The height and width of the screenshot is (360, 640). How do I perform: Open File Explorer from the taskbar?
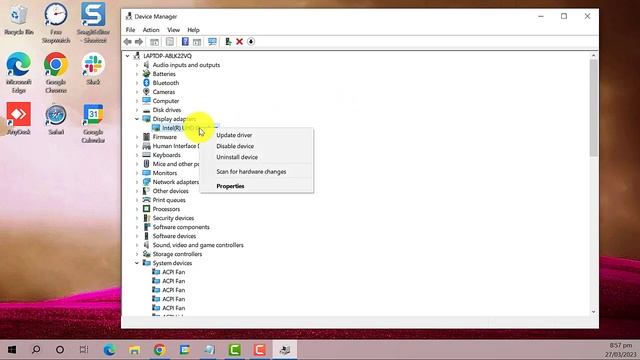134,350
